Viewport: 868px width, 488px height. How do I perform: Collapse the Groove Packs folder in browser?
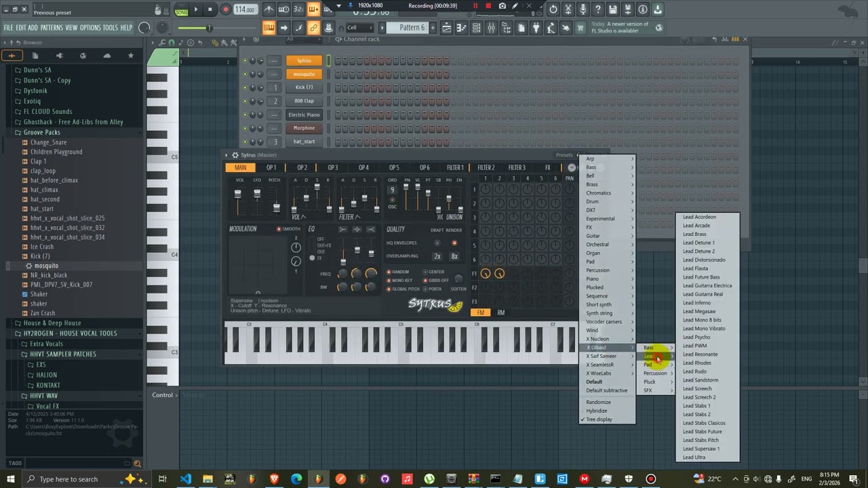click(41, 132)
